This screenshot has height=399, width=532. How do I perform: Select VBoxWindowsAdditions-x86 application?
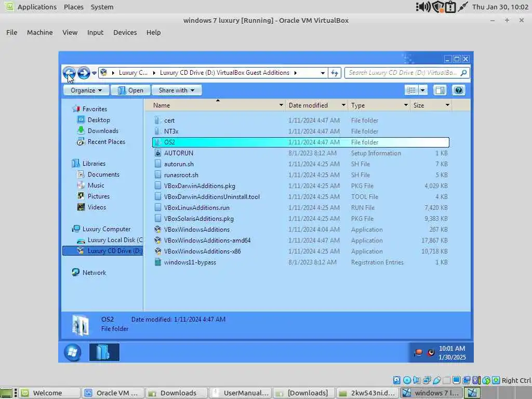pos(202,251)
